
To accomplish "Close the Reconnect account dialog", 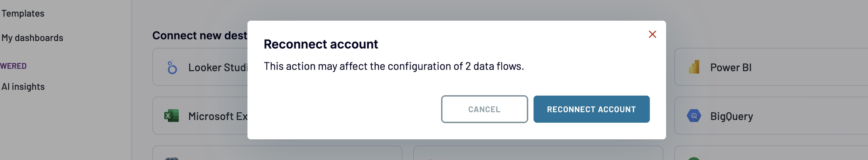I will [652, 34].
